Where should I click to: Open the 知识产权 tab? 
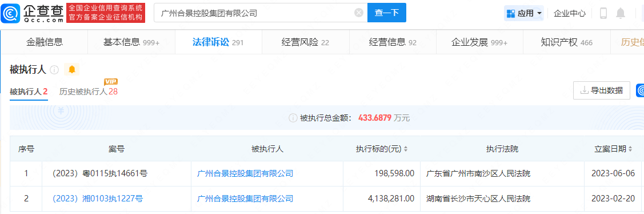click(567, 42)
